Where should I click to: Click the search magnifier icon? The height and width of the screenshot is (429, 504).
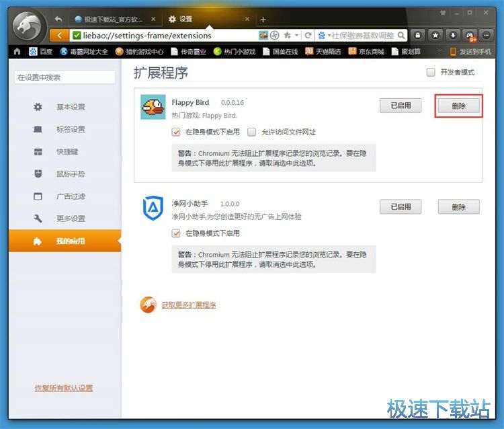(x=401, y=36)
